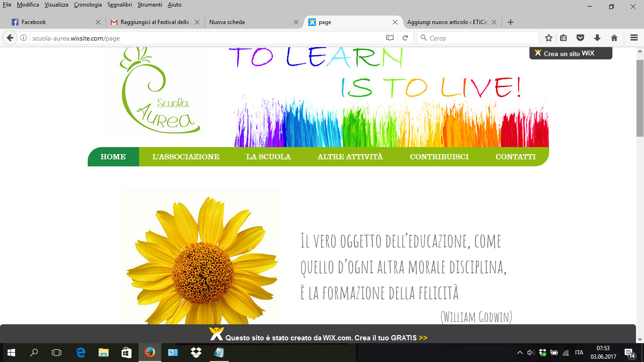
Task: Open the Cronologia menu
Action: tap(88, 5)
